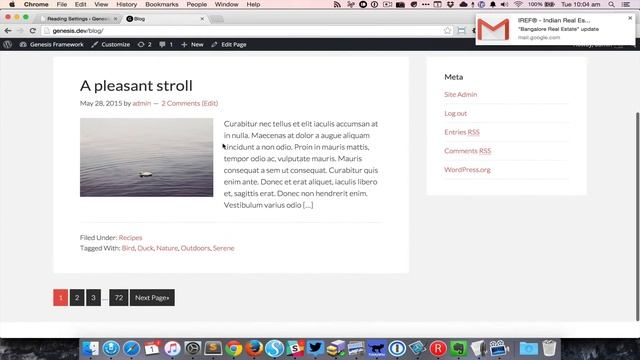Click Edit Page in admin bar
This screenshot has width=640, height=360.
point(229,44)
